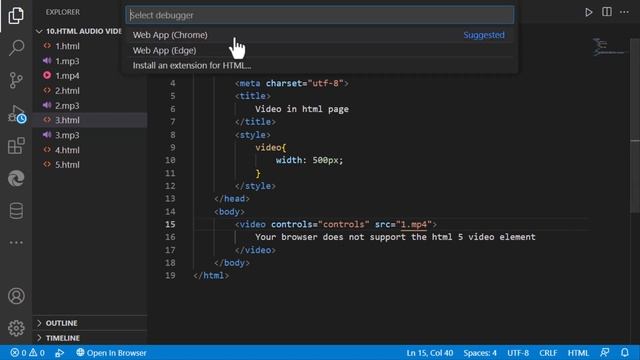
Task: Open the 1.mp3 audio file
Action: tap(90, 61)
